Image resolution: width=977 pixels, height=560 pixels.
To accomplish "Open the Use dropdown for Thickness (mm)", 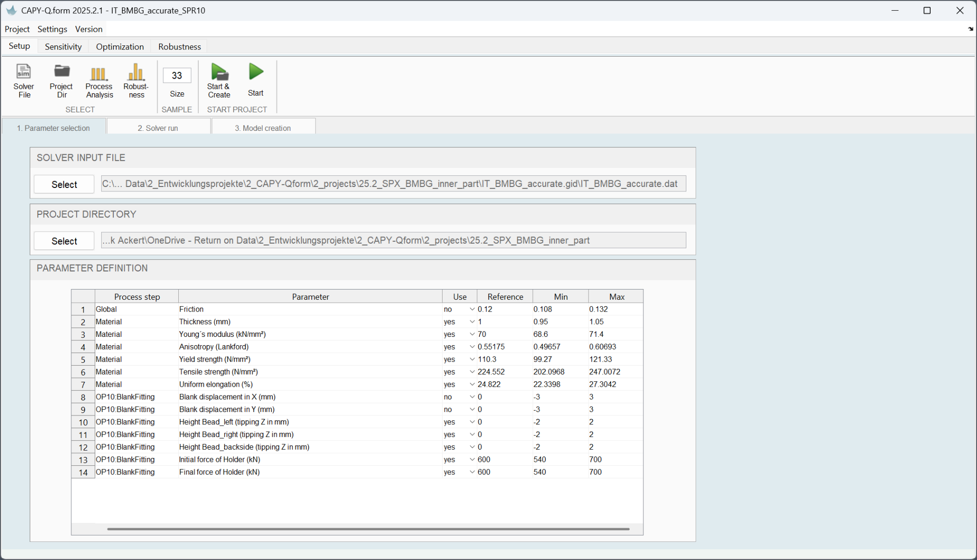I will 472,322.
